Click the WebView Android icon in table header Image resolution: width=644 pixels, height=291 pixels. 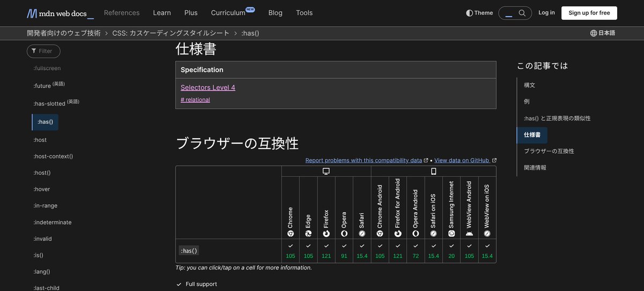tap(470, 233)
